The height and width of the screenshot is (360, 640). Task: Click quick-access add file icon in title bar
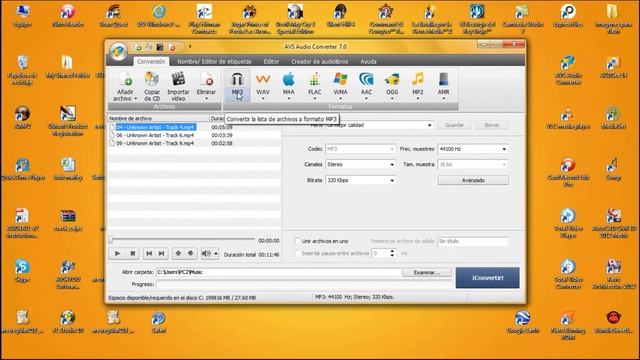138,47
